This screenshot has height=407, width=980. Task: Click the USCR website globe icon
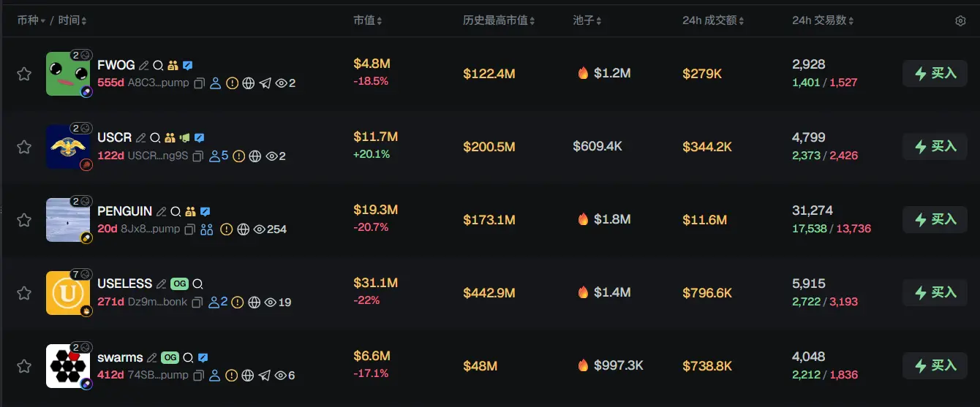255,156
